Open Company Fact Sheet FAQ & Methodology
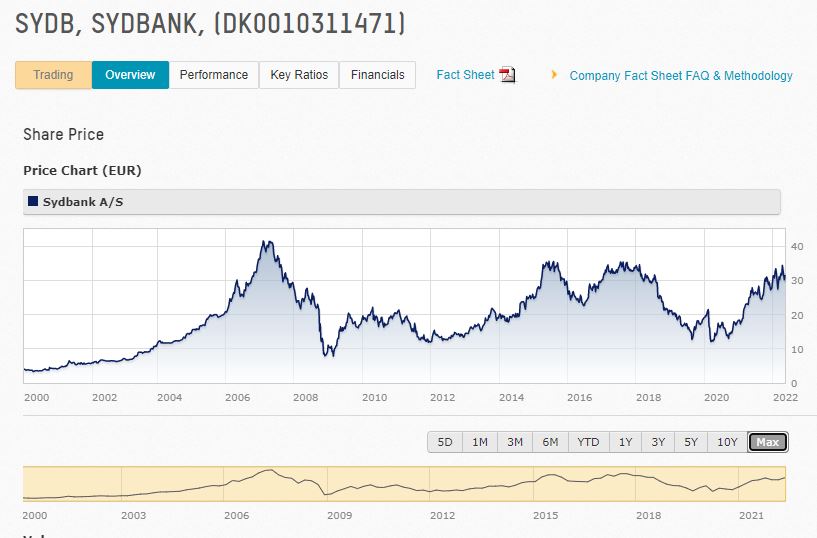This screenshot has height=538, width=817. tap(680, 76)
